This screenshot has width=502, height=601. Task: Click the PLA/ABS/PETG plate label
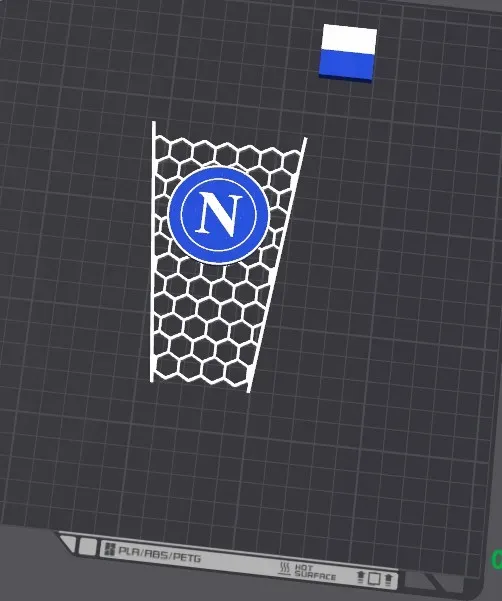[159, 553]
